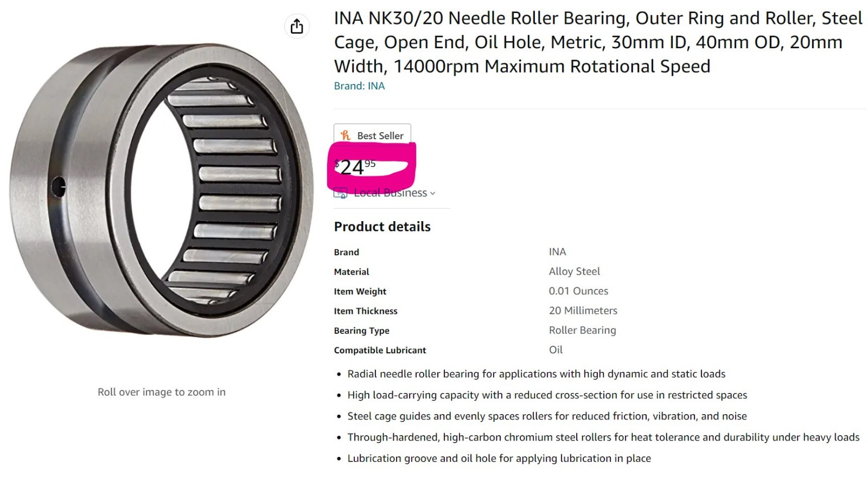Click the "Roll over image to zoom in" text

pos(161,392)
